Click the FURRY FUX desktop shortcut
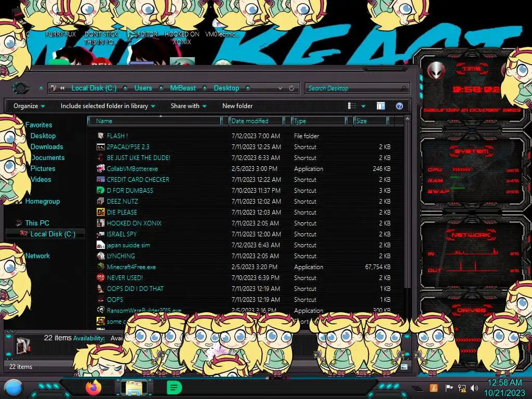The image size is (532, 399). pos(61,34)
